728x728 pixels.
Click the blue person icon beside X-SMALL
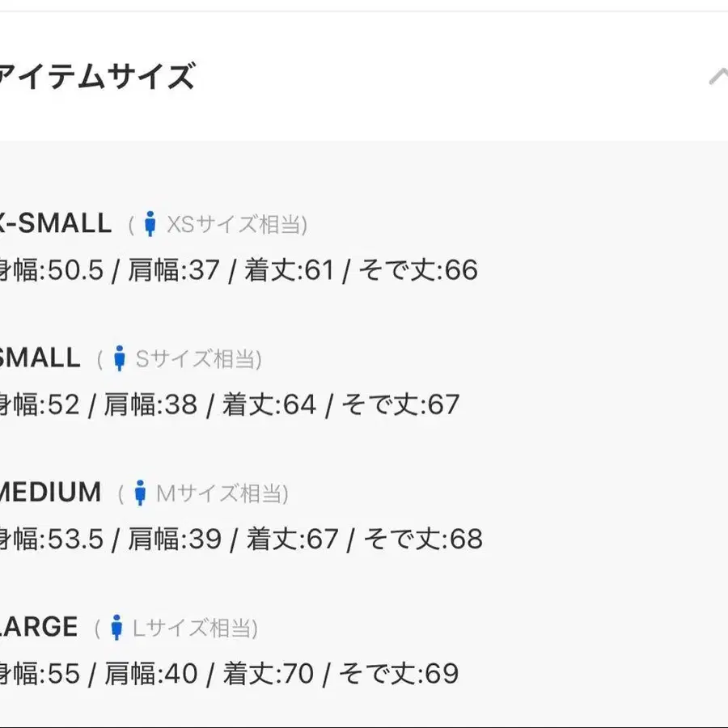click(x=150, y=224)
